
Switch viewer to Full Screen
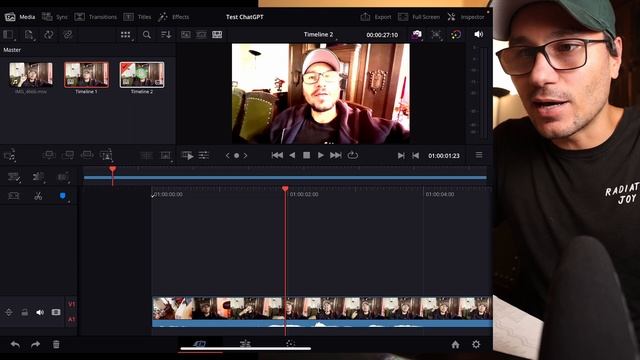tap(419, 17)
